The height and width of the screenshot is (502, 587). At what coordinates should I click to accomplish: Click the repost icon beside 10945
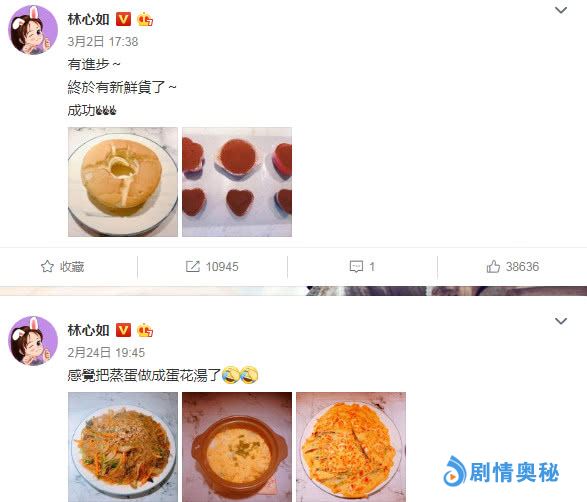click(x=193, y=267)
